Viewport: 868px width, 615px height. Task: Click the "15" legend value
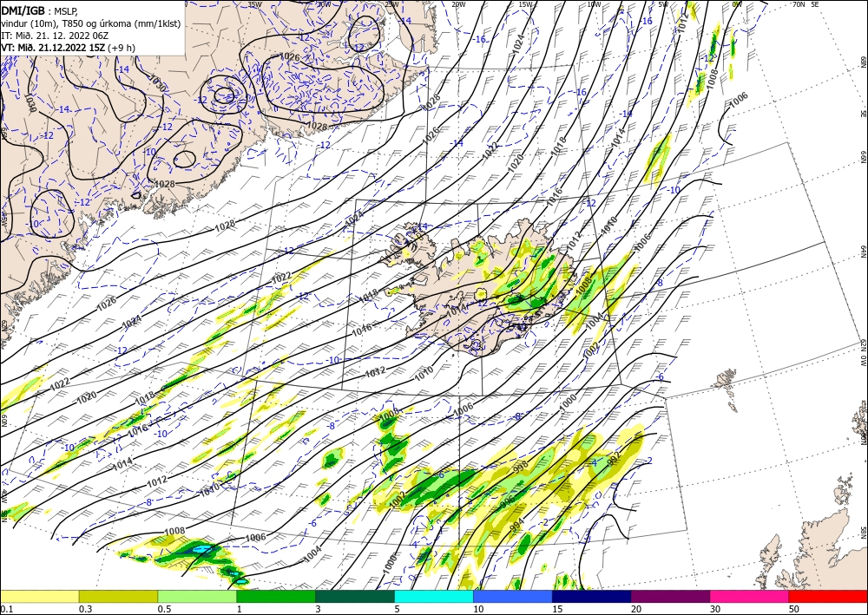click(557, 609)
